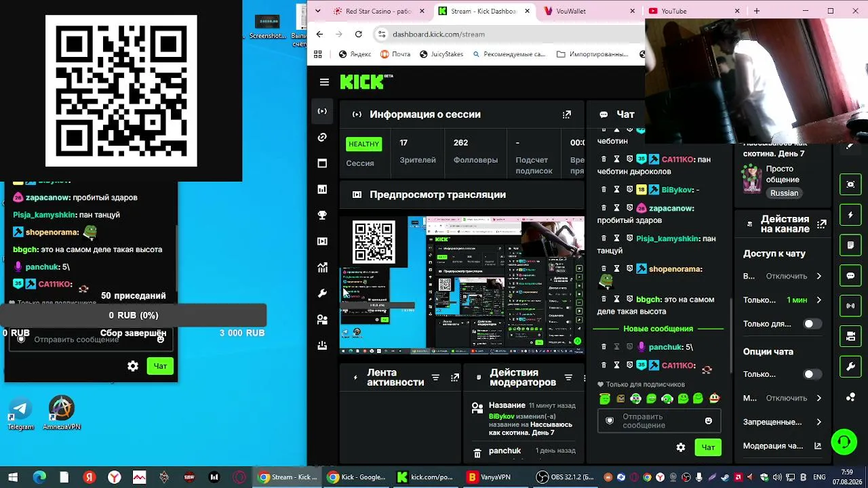Click the Чат send button in popout chat
The height and width of the screenshot is (488, 868).
160,366
